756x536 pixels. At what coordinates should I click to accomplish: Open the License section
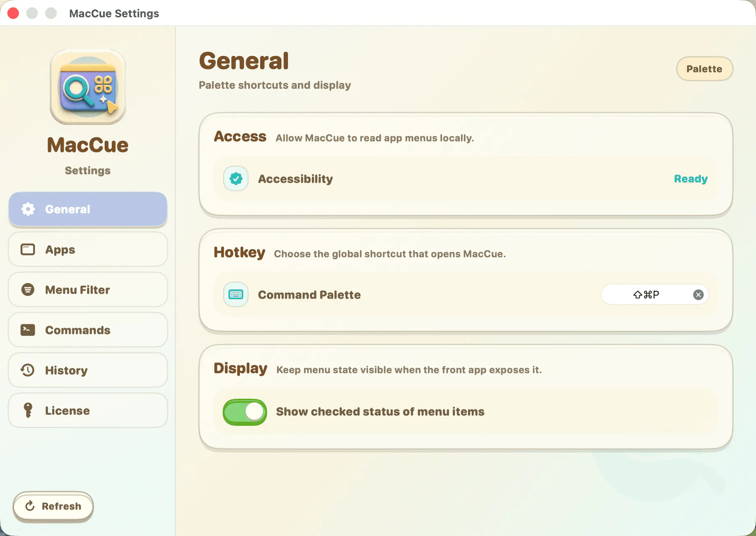[x=88, y=411]
